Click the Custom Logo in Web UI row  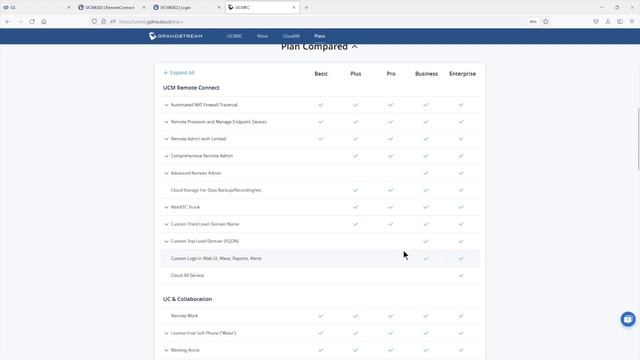320,258
